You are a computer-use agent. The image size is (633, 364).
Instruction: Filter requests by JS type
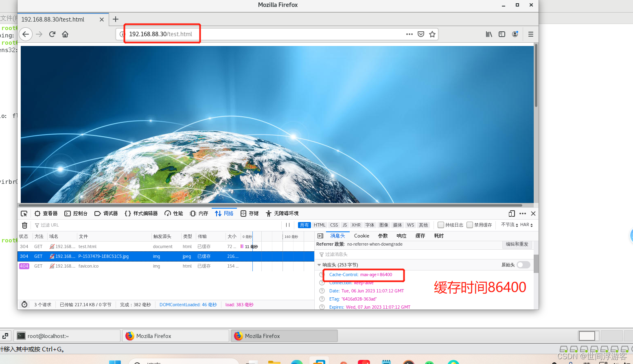pyautogui.click(x=345, y=225)
